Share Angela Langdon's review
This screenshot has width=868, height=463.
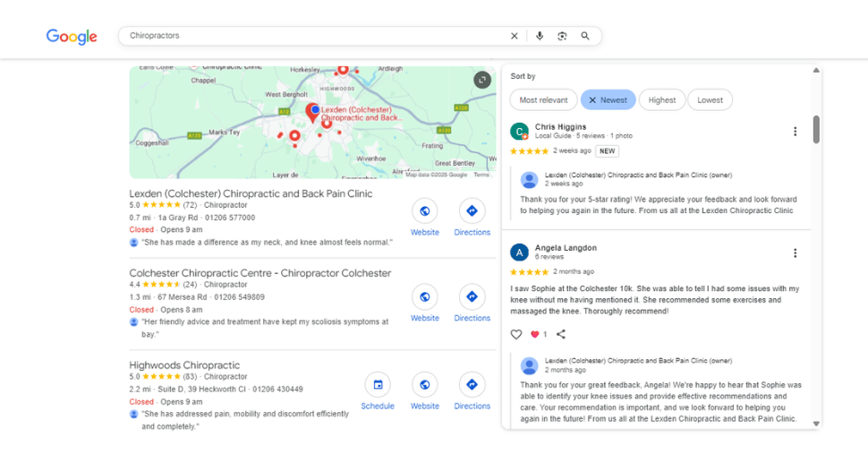[x=561, y=335]
